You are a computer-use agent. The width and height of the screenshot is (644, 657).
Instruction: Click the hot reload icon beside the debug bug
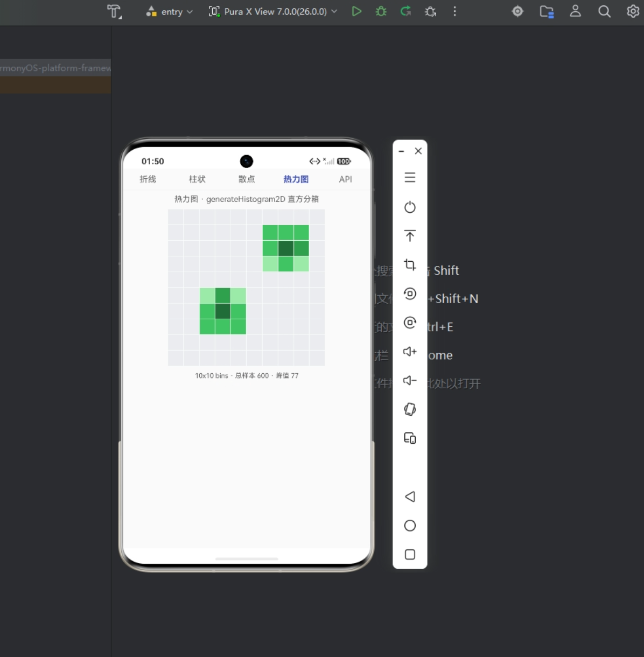406,11
